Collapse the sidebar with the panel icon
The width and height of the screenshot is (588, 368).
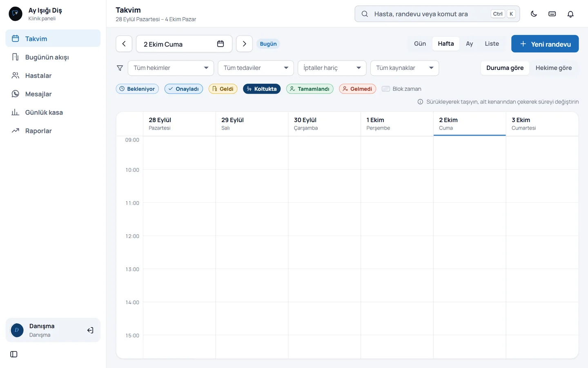pyautogui.click(x=14, y=354)
